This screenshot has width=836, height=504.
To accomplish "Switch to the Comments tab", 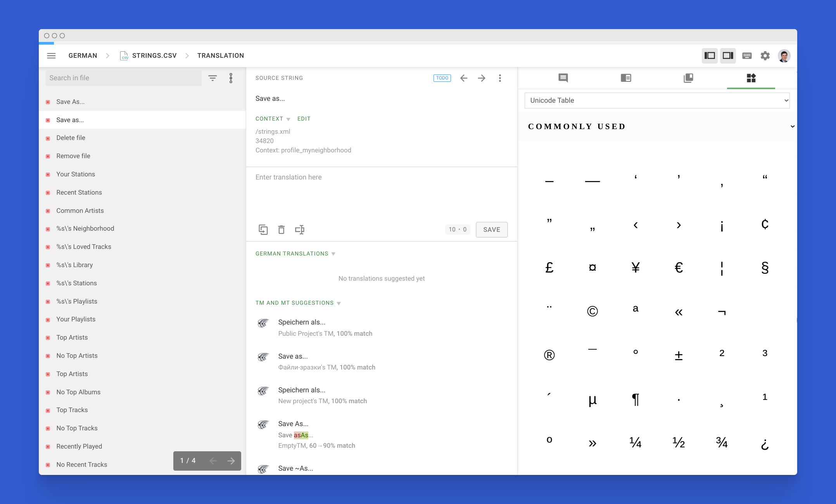I will click(x=563, y=78).
